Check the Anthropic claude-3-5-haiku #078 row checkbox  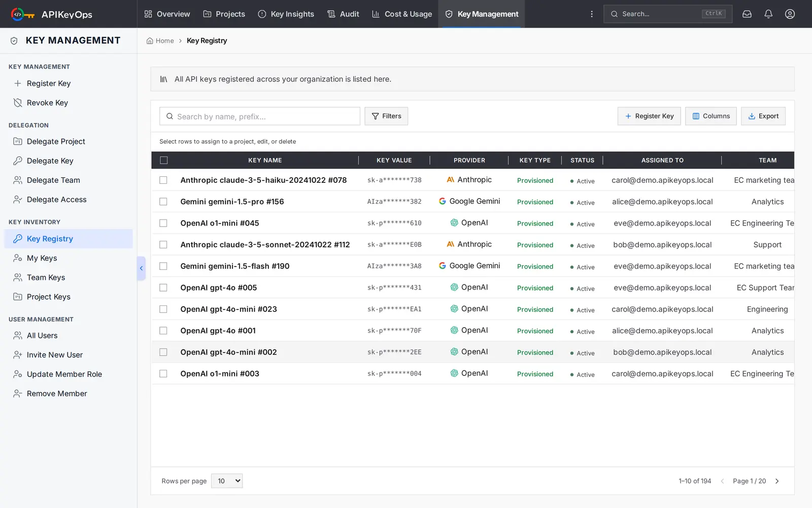pyautogui.click(x=163, y=180)
